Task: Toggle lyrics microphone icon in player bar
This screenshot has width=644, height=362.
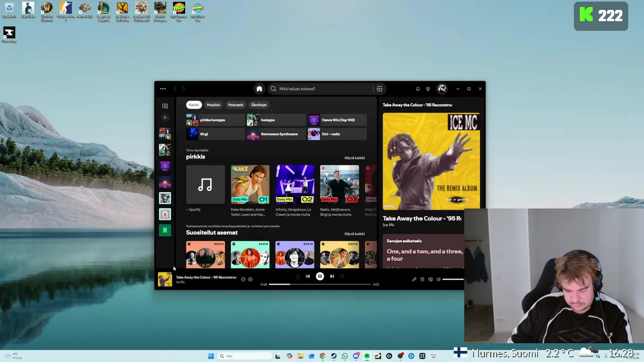Action: [414, 279]
